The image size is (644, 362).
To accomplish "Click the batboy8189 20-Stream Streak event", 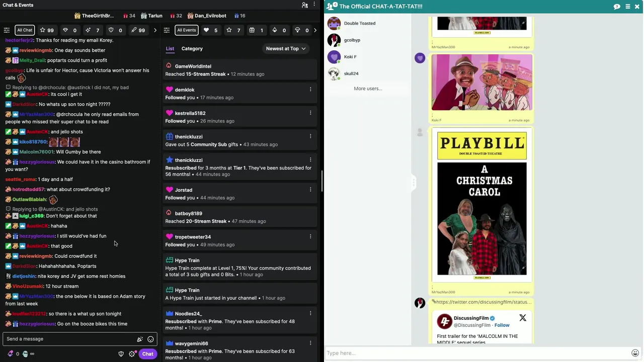I will point(240,217).
